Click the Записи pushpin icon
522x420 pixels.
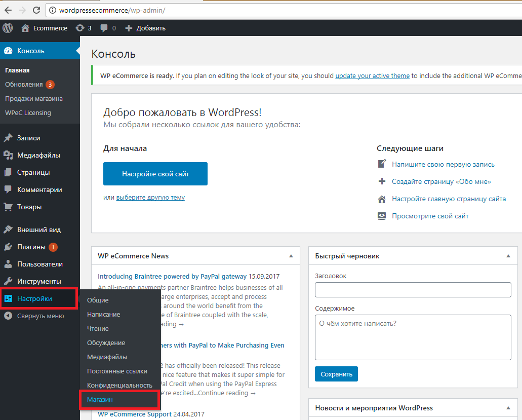click(x=8, y=138)
